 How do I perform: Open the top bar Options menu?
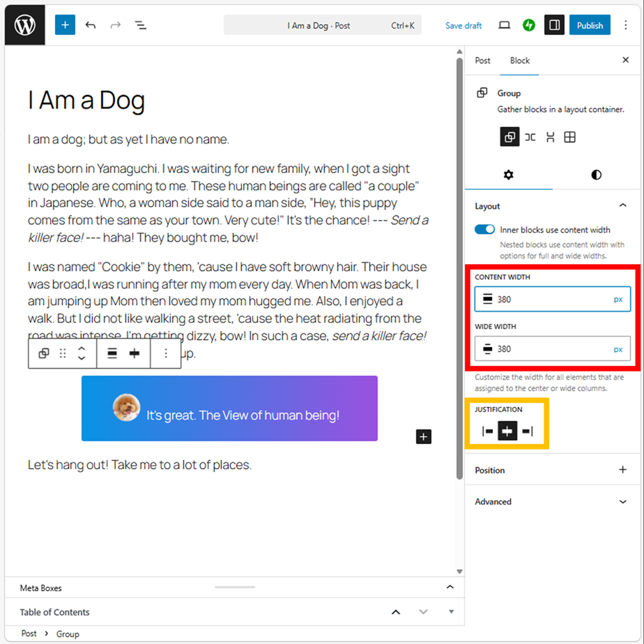(x=625, y=25)
